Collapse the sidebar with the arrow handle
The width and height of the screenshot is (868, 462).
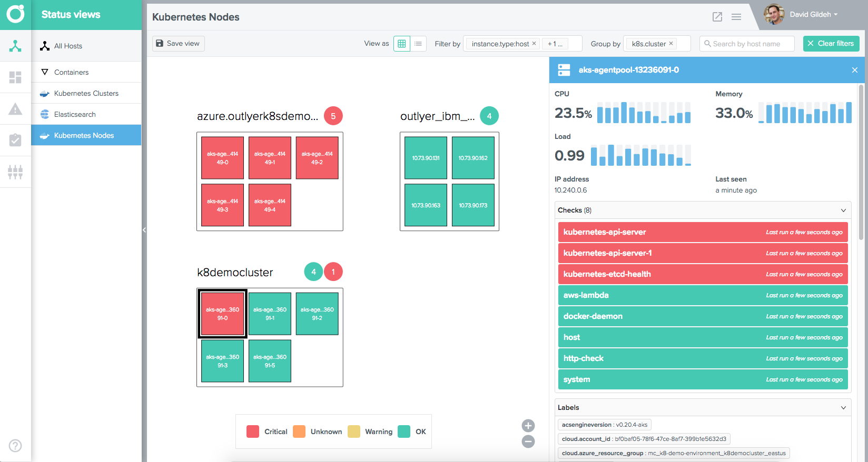click(x=144, y=230)
